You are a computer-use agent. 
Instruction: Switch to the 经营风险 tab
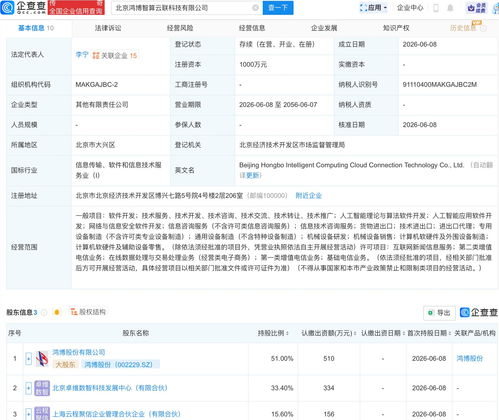point(180,28)
